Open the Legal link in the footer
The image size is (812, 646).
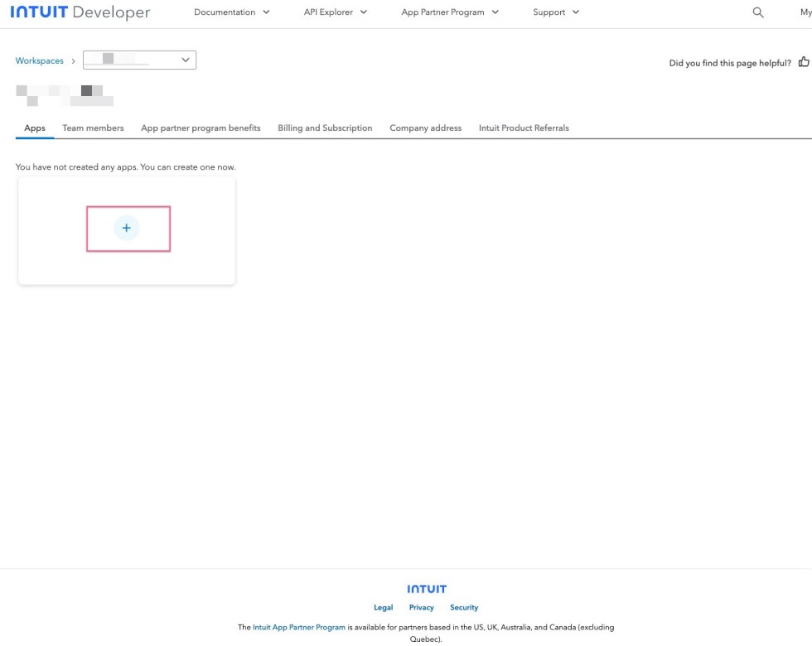tap(383, 607)
